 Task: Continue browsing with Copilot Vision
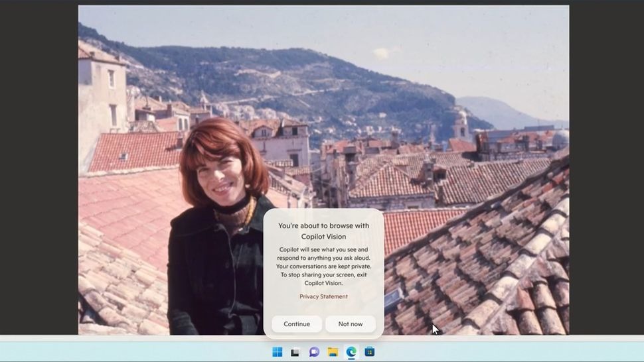coord(297,324)
